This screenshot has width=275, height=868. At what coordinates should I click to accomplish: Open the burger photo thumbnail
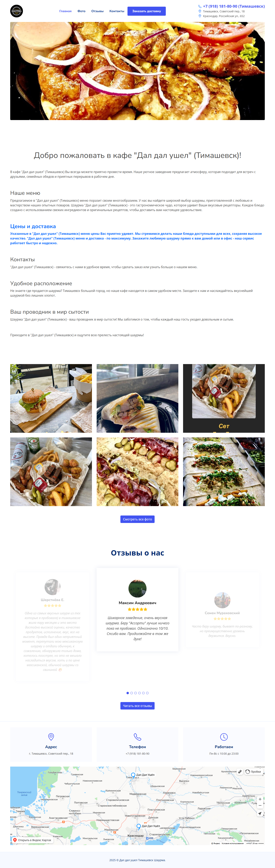[51, 398]
